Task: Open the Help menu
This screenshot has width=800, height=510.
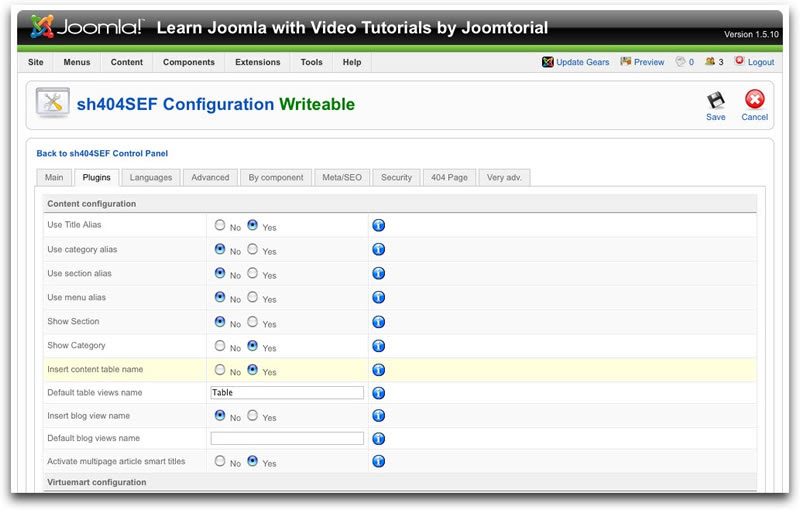Action: point(352,62)
